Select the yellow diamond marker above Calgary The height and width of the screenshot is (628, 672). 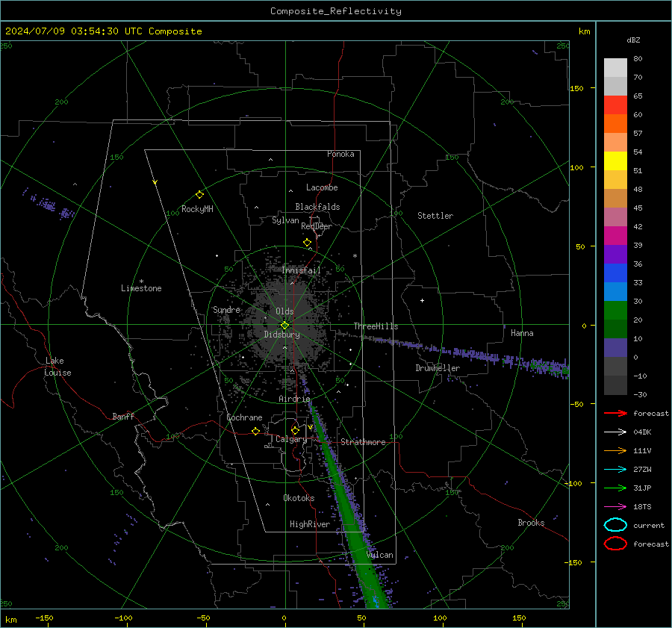click(x=295, y=430)
